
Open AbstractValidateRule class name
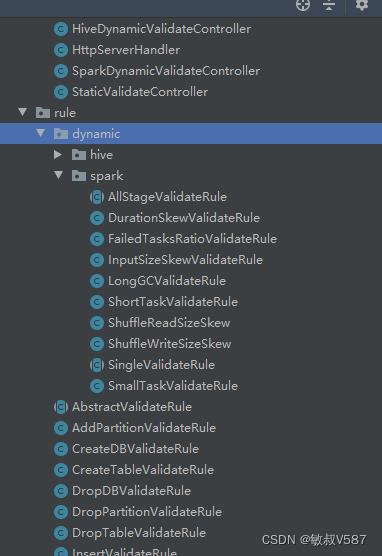[x=132, y=407]
